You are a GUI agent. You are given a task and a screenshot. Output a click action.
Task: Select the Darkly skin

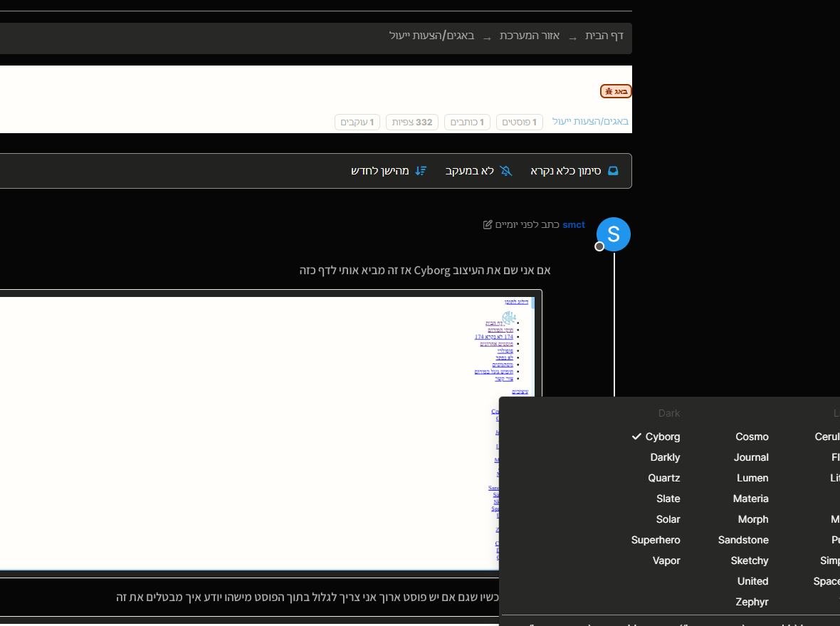pos(665,457)
